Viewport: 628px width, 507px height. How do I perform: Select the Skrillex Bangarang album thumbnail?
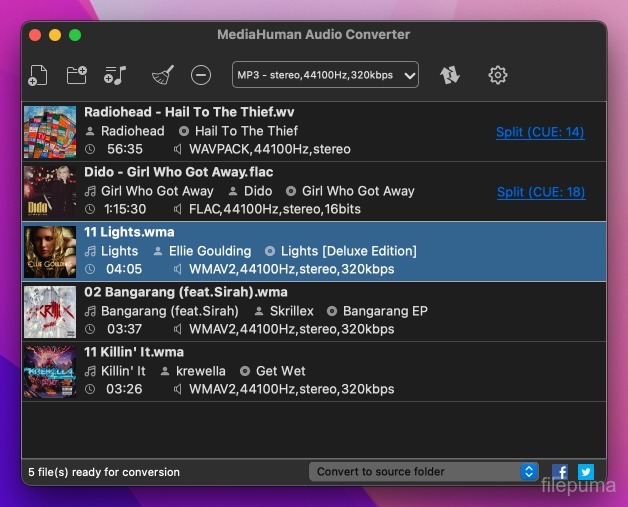pos(50,311)
